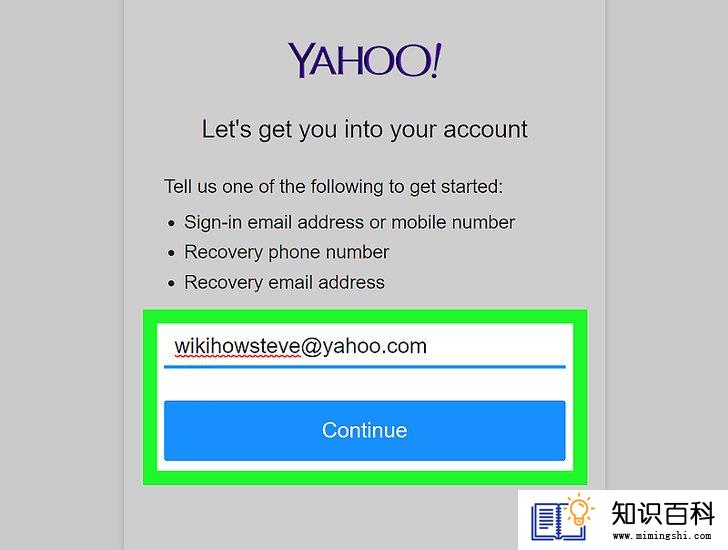Click the Yahoo! logo
728x550 pixels.
[364, 60]
